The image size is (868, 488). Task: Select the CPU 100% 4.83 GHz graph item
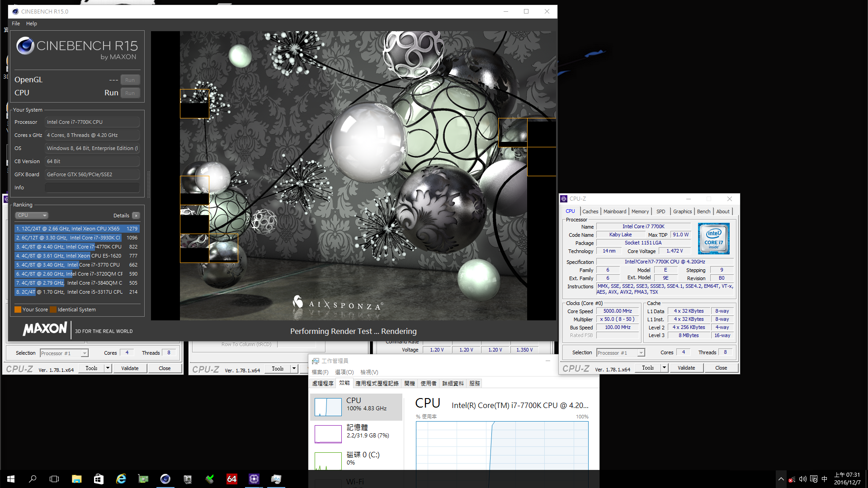[x=356, y=407]
